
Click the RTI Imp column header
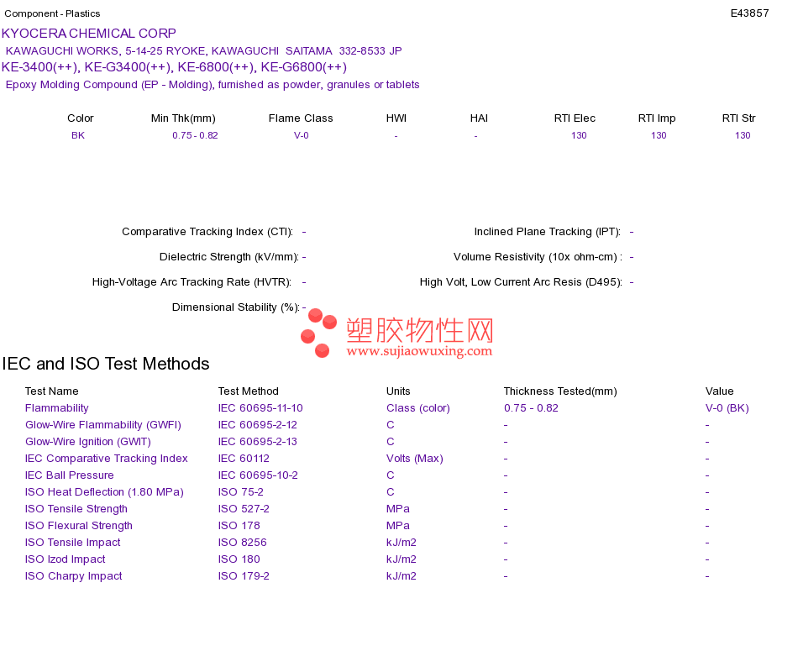657,118
